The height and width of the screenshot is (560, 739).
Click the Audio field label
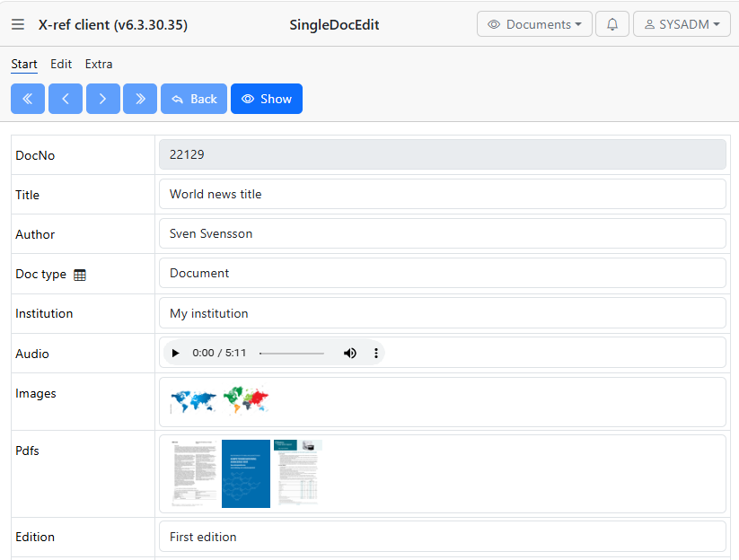tap(32, 354)
